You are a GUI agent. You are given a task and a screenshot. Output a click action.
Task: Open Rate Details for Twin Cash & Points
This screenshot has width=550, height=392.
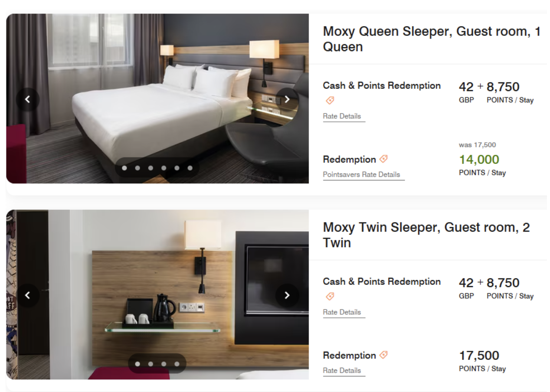pos(342,312)
